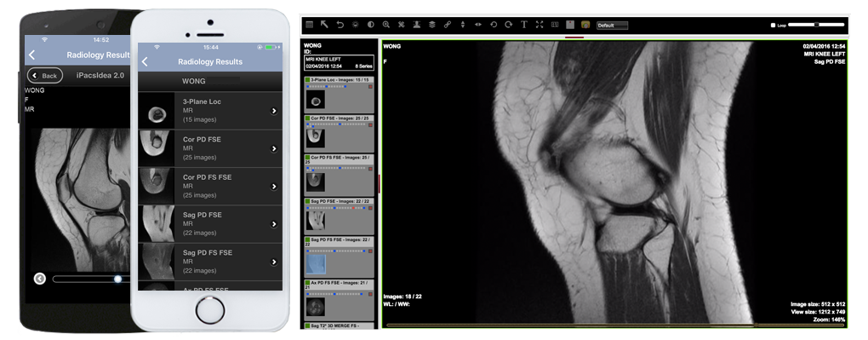Tap the iPhone home button
Image resolution: width=868 pixels, height=340 pixels.
pyautogui.click(x=210, y=310)
